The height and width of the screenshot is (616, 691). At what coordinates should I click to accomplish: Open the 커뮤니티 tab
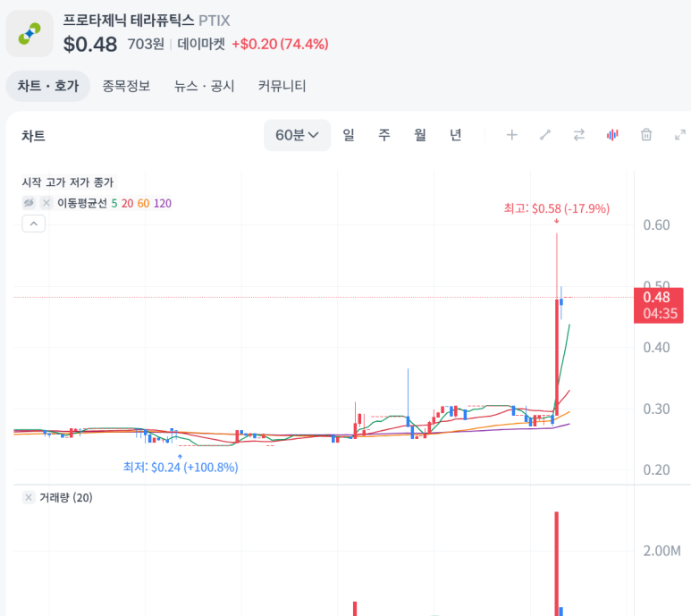(282, 86)
